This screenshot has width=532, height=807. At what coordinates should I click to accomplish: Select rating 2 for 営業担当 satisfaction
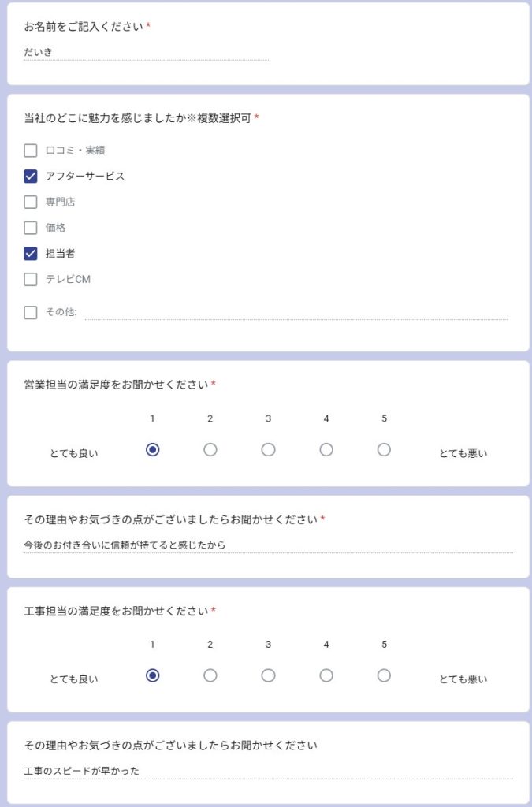point(210,450)
